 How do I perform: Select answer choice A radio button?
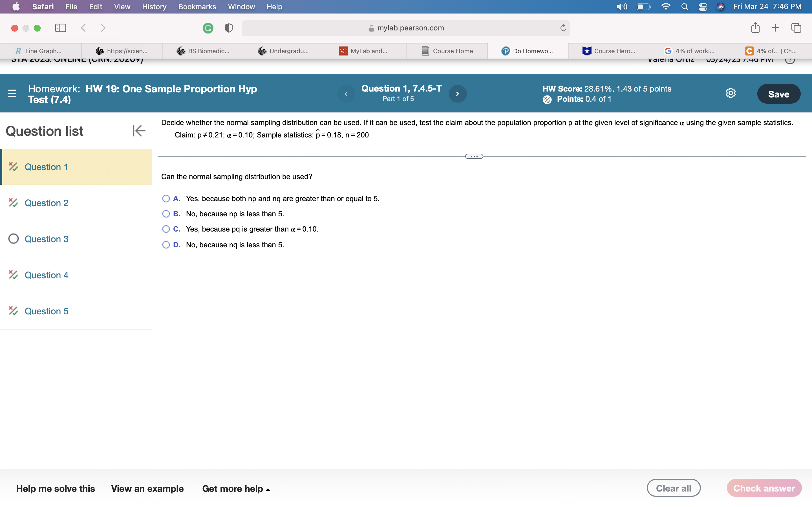(166, 199)
